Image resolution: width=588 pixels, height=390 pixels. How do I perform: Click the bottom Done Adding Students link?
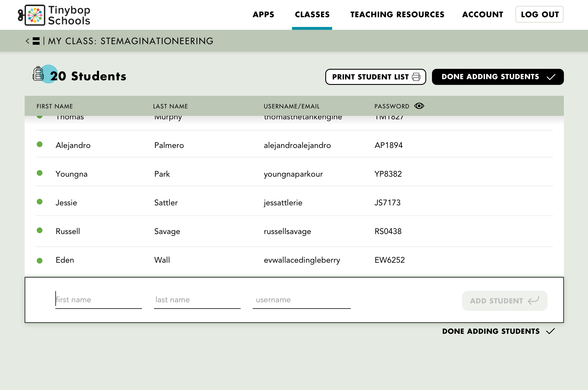pos(499,331)
